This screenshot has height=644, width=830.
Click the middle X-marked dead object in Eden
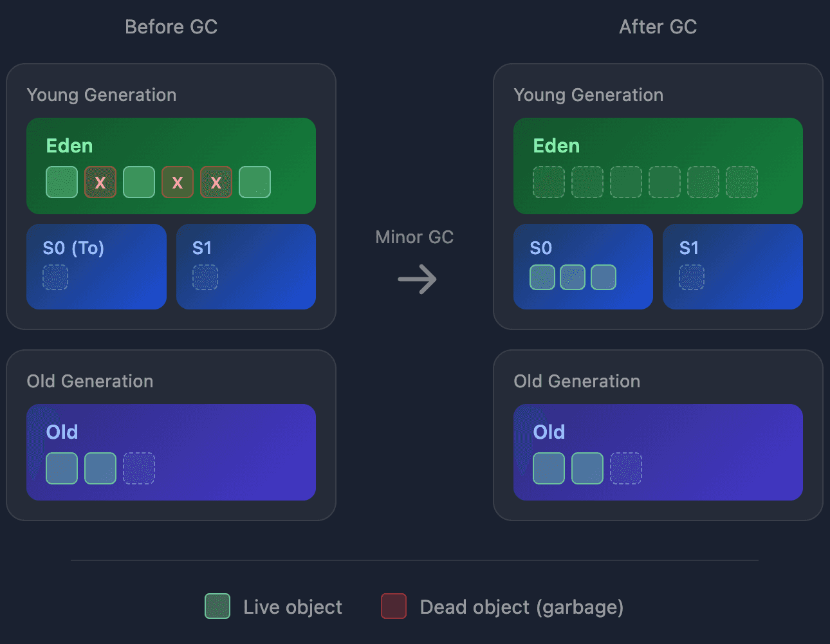tap(178, 182)
